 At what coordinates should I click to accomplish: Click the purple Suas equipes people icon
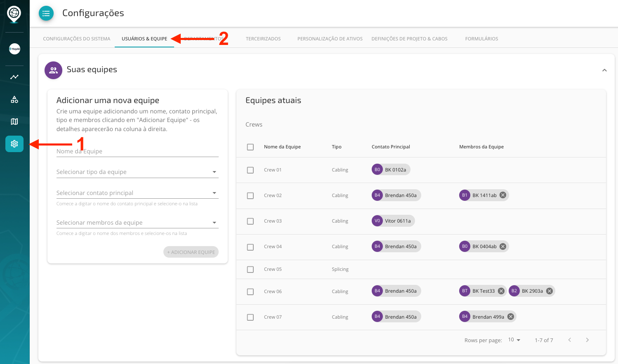point(53,70)
